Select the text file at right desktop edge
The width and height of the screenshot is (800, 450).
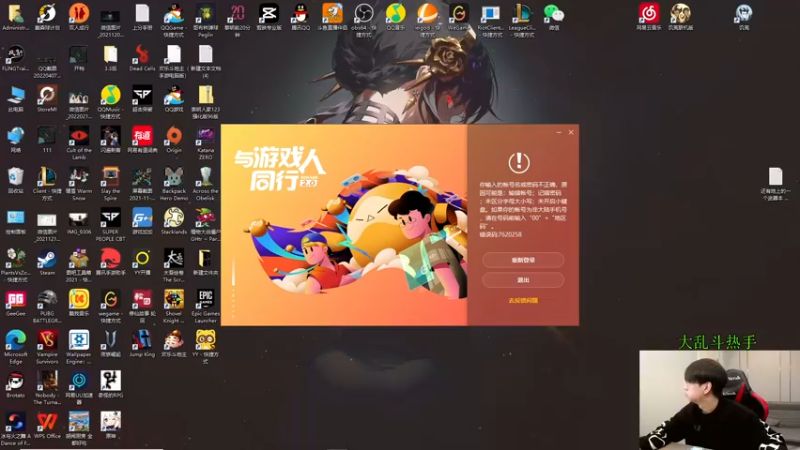click(x=776, y=184)
